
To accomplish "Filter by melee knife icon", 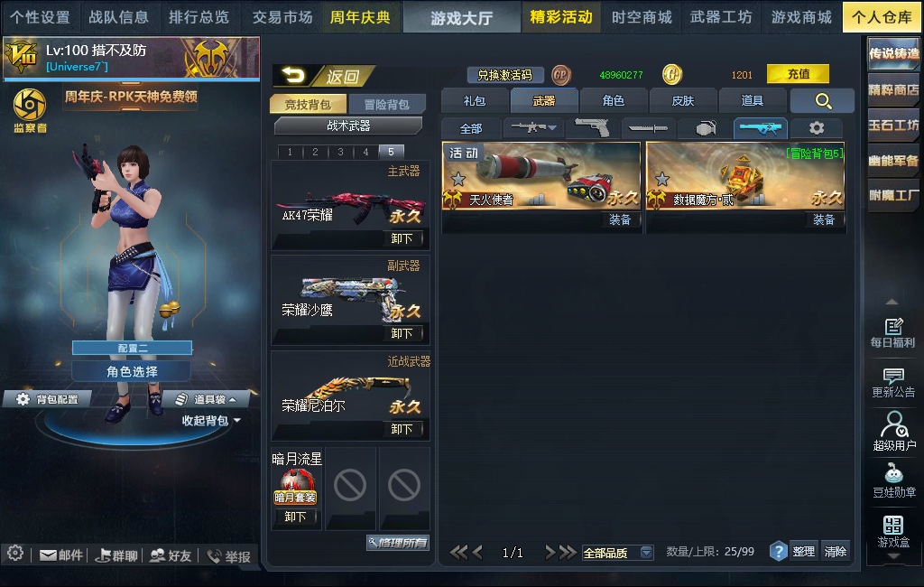I will pos(648,127).
